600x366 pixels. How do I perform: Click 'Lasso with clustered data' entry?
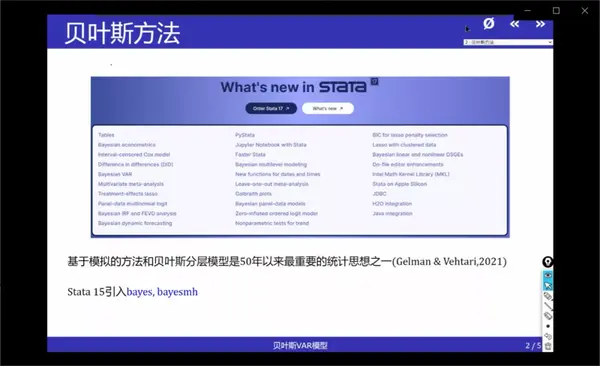pyautogui.click(x=404, y=145)
